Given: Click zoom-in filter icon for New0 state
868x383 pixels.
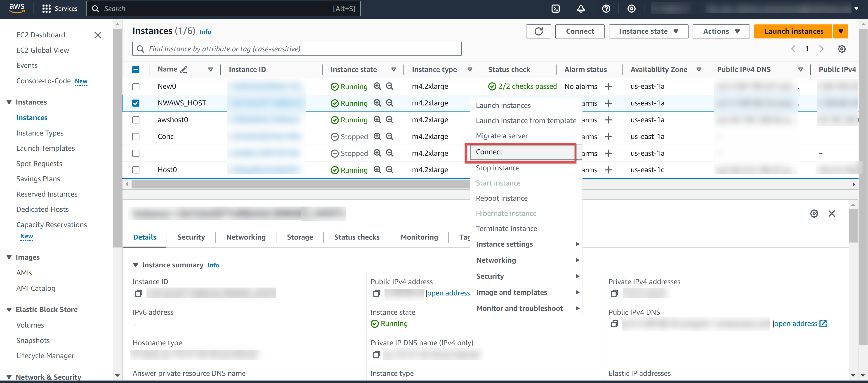Looking at the screenshot, I should coord(377,86).
